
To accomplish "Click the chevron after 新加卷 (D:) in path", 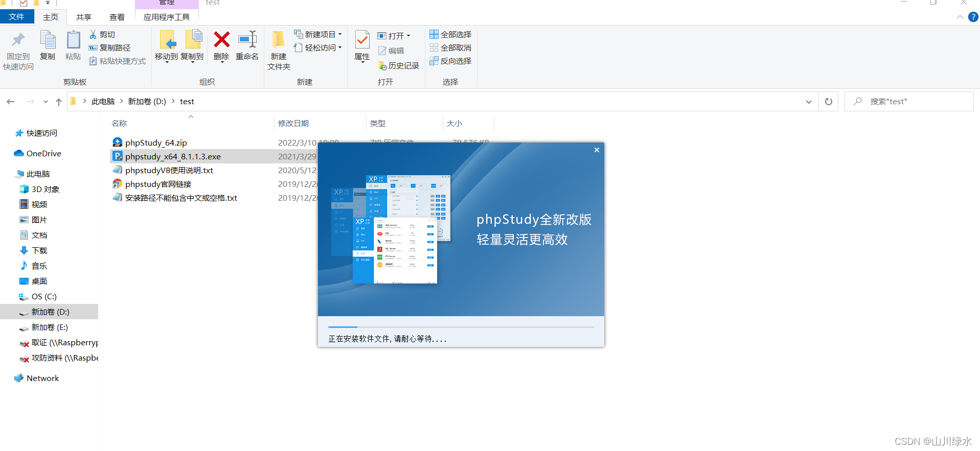I will 173,101.
